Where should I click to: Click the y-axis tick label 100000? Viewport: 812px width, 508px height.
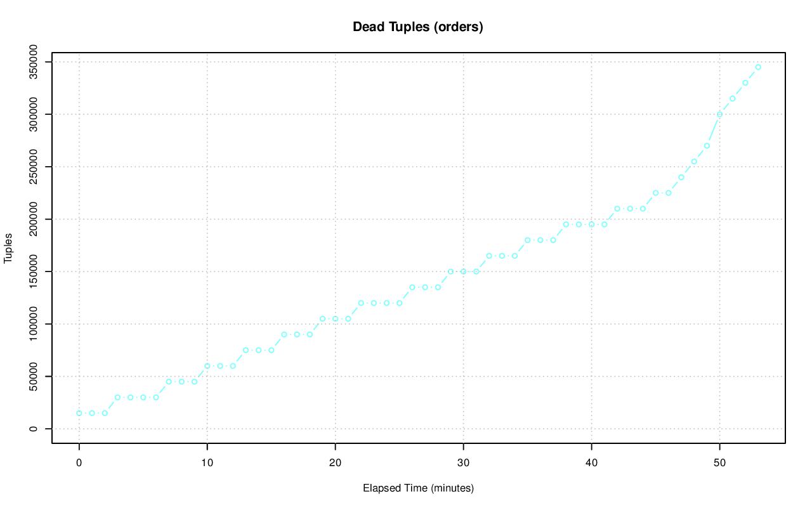(34, 324)
